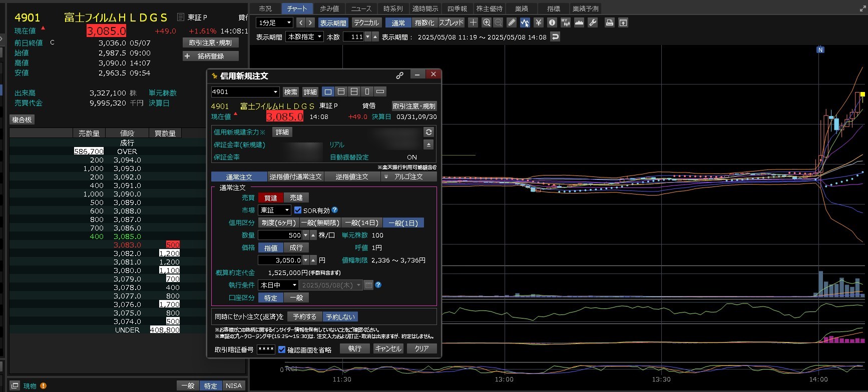This screenshot has width=868, height=392.
Task: Select the pencil drawing tool
Action: coord(512,22)
